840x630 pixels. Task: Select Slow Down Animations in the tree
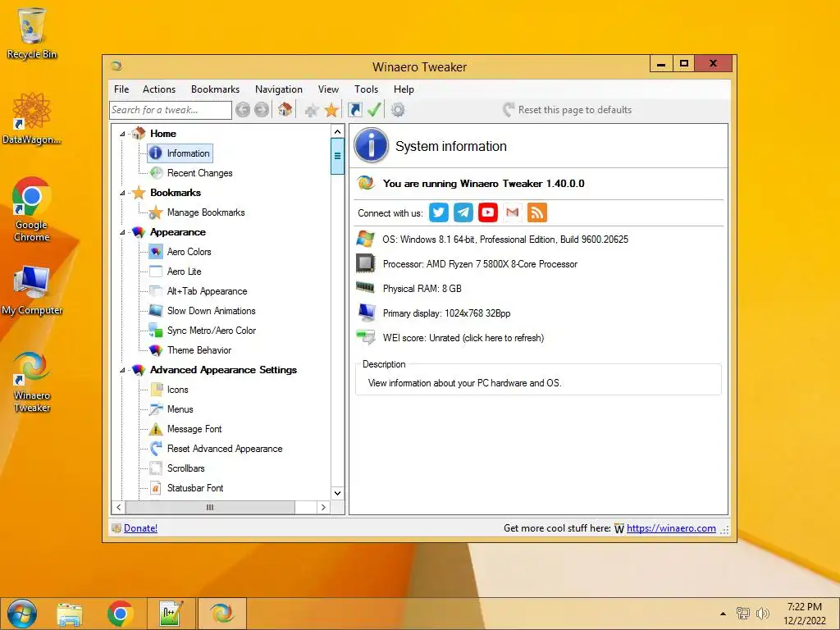pyautogui.click(x=211, y=311)
